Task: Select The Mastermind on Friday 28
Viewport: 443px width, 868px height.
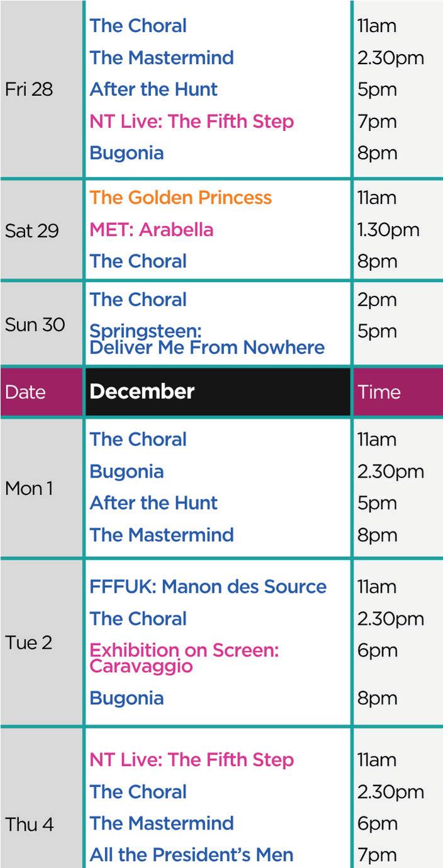Action: click(162, 58)
